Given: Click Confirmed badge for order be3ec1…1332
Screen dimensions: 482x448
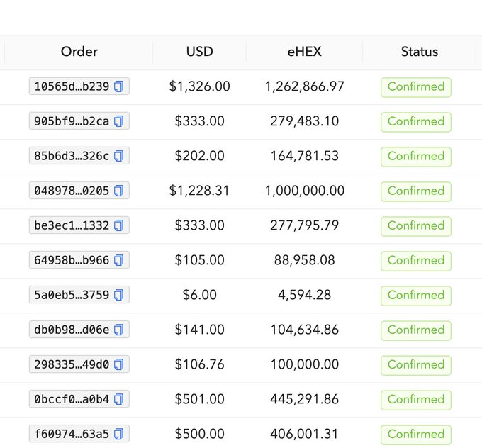Looking at the screenshot, I should click(x=416, y=226).
